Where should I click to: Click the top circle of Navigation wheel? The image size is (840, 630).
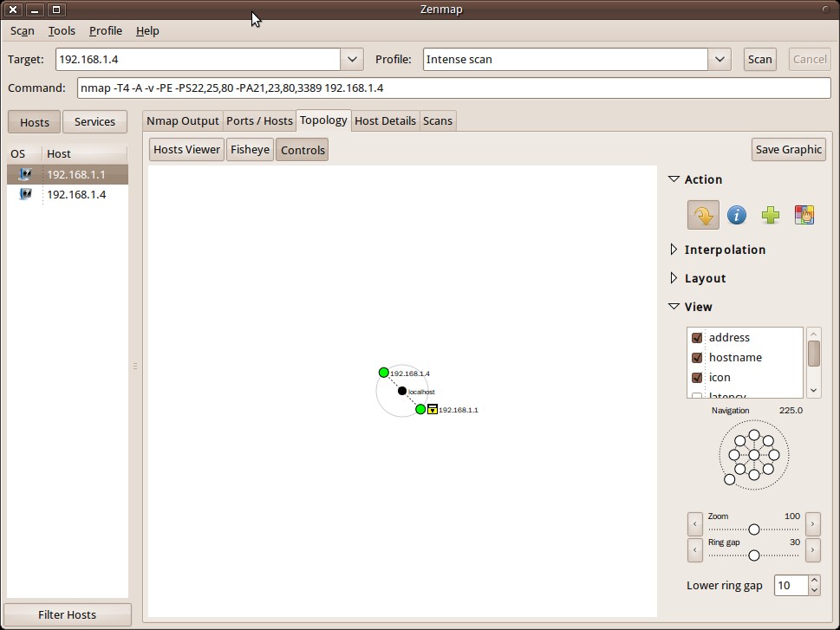(x=754, y=435)
